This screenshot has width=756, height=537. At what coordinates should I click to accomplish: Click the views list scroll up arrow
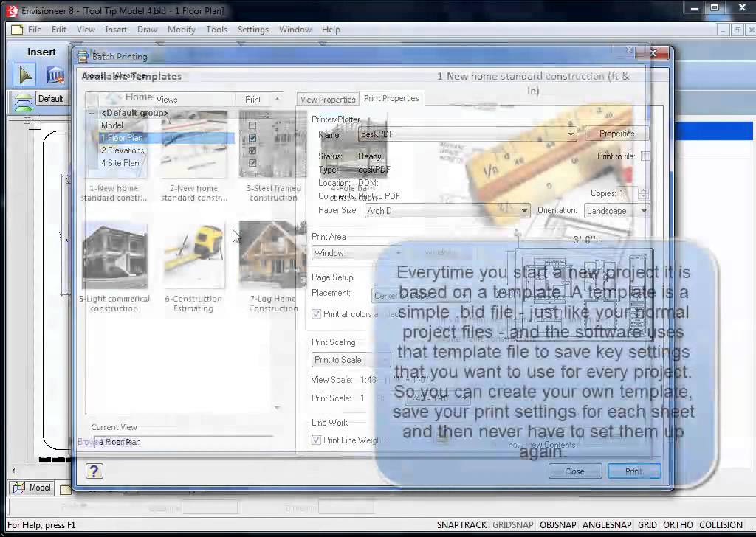coord(278,100)
